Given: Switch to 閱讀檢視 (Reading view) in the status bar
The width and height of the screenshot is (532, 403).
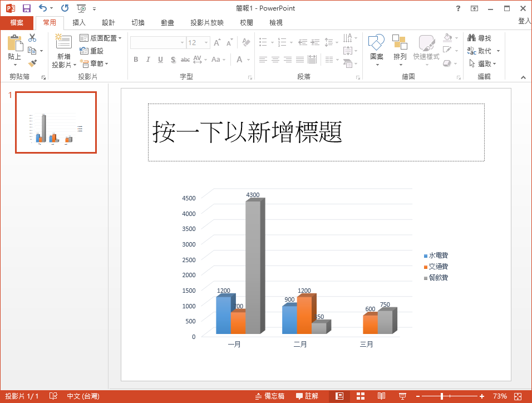Looking at the screenshot, I should (x=381, y=396).
